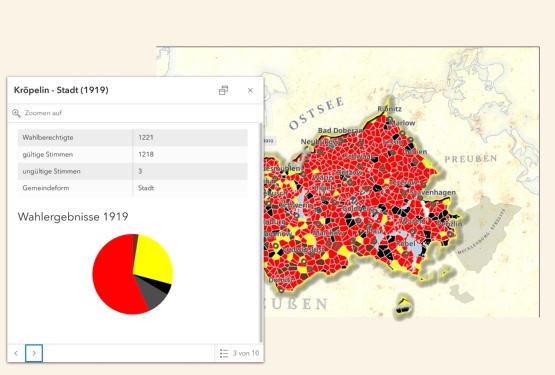Screen dimensions: 555x375
Task: Select the red pie chart slice
Action: [113, 274]
